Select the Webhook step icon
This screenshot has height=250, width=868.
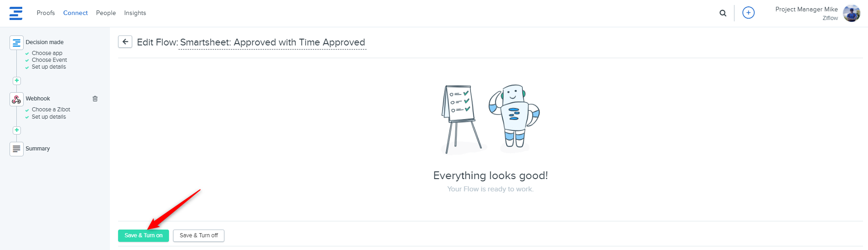coord(16,99)
